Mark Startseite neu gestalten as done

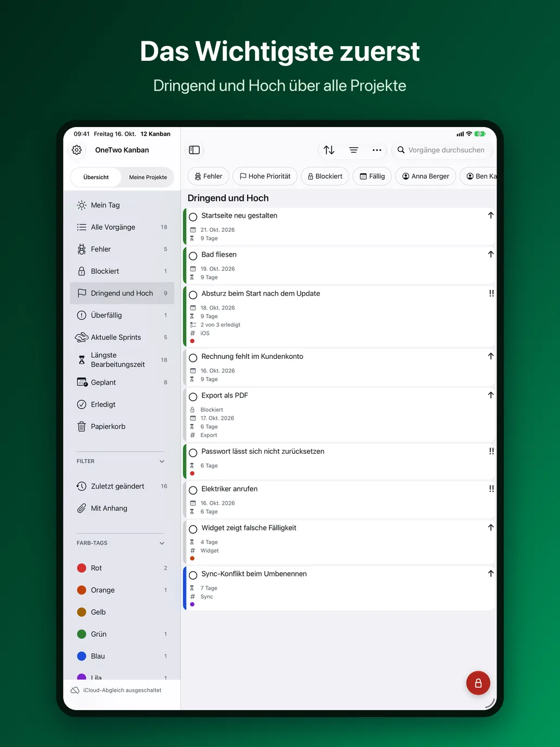[x=193, y=217]
